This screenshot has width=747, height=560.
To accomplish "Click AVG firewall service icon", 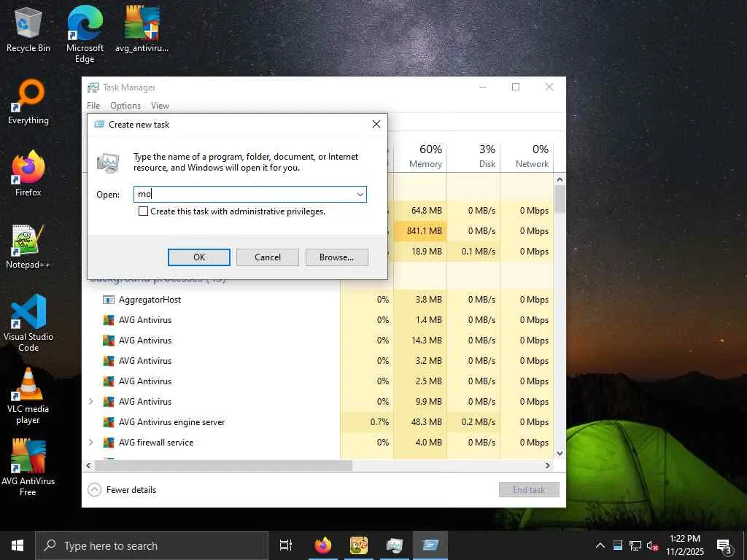I will pyautogui.click(x=109, y=443).
